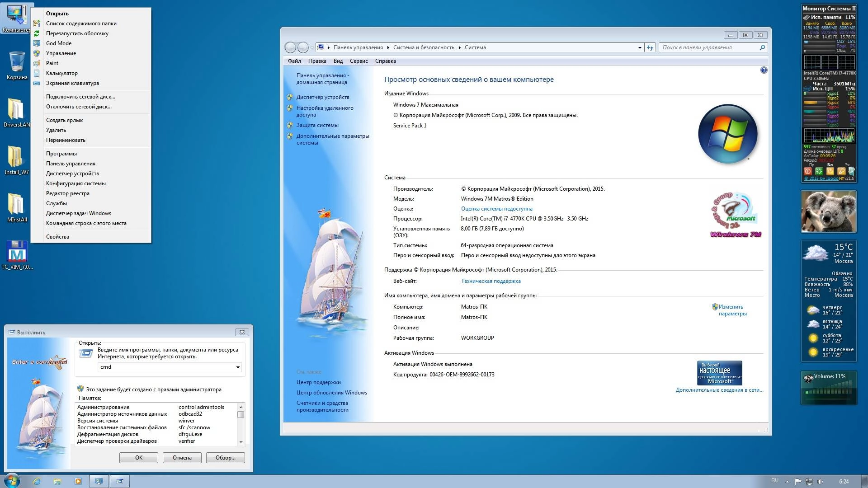Click the Action Center flag tray icon

tap(798, 482)
